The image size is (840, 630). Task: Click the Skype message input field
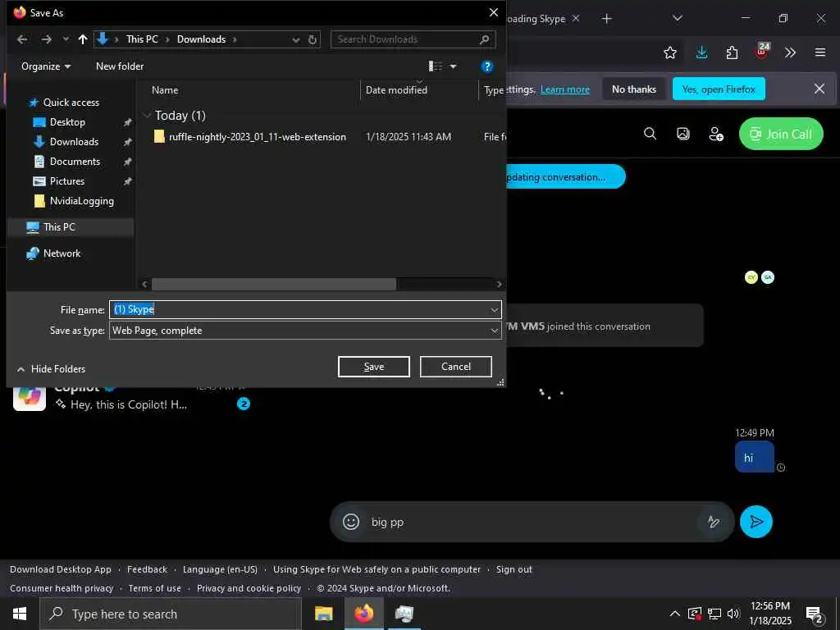point(531,522)
